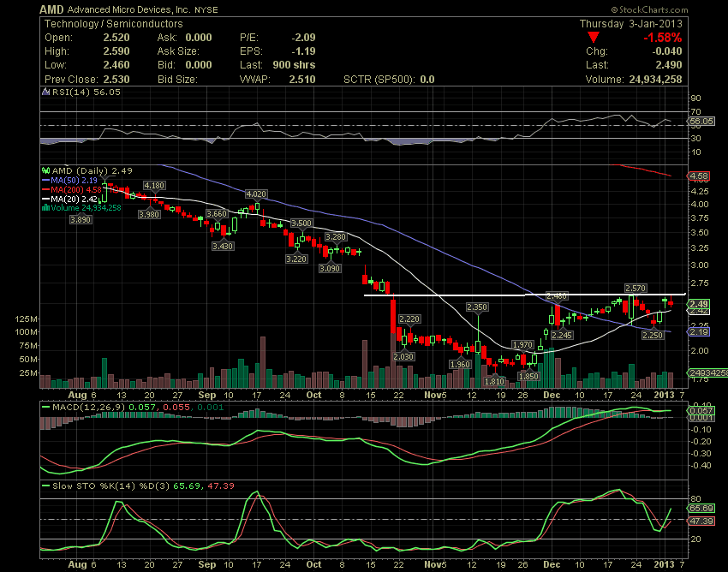Screen dimensions: 728x572
Task: Click the 3.220 price callout
Action: coord(296,259)
